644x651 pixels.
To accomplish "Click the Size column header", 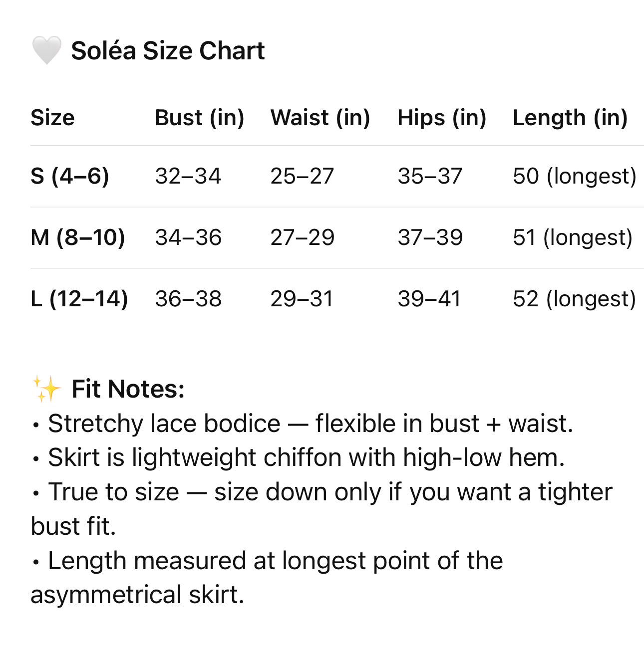I will click(52, 118).
